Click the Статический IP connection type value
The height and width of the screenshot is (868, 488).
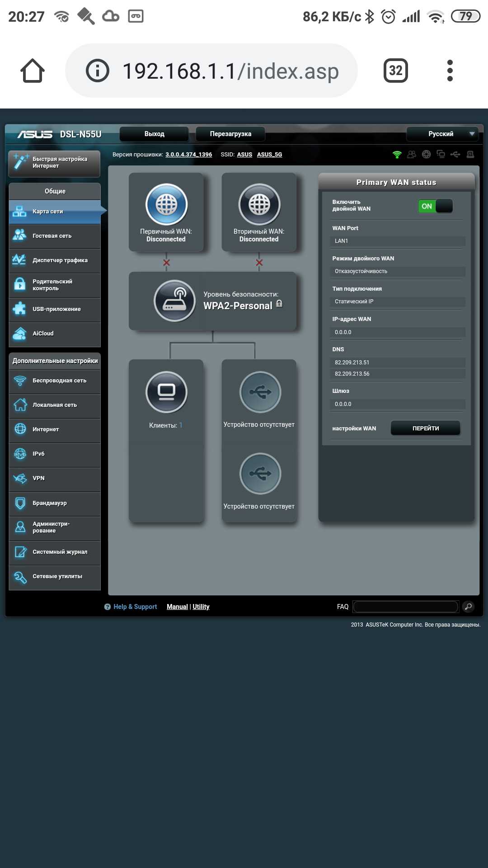coord(398,302)
